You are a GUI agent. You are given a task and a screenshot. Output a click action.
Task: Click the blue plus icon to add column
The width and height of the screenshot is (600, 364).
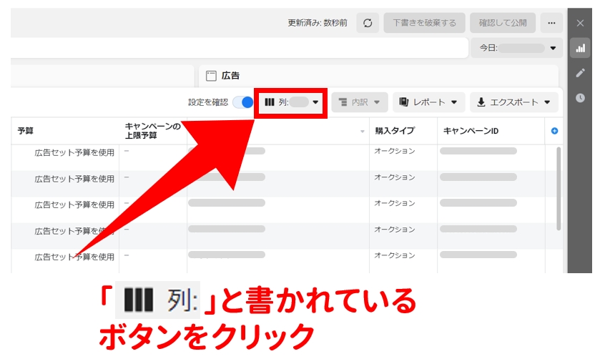554,131
